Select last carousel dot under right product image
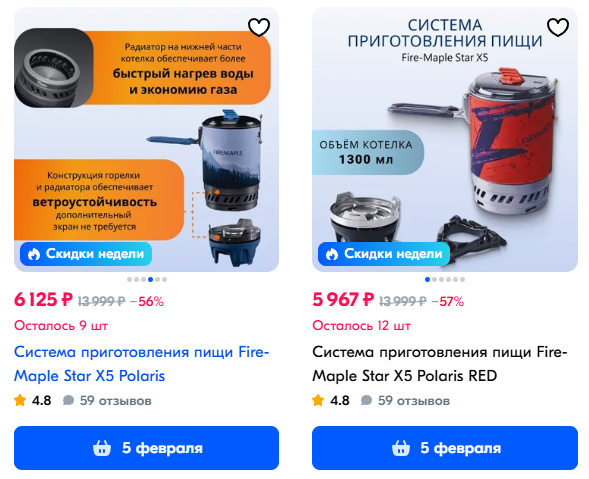The image size is (589, 479). click(x=462, y=280)
